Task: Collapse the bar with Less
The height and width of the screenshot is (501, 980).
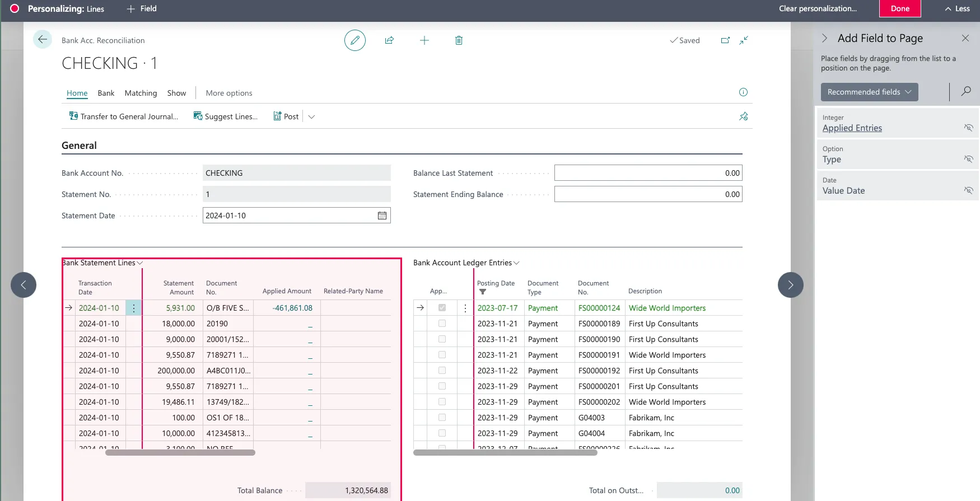Action: click(957, 8)
